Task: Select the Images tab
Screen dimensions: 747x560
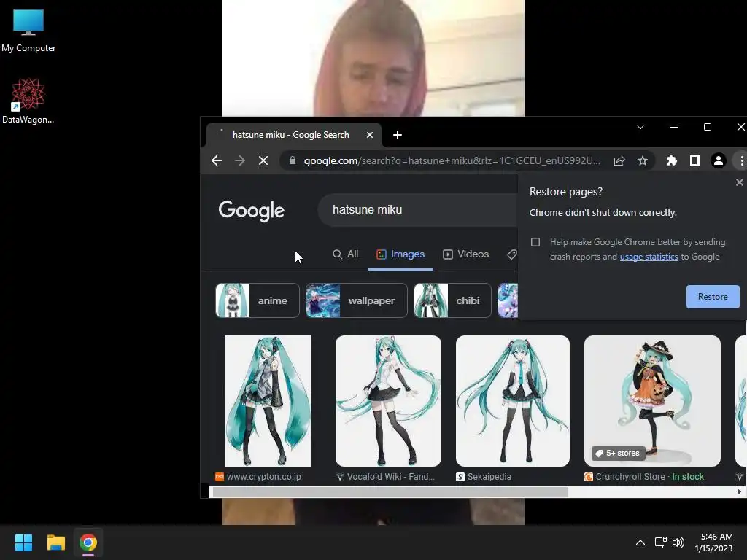Action: [400, 254]
